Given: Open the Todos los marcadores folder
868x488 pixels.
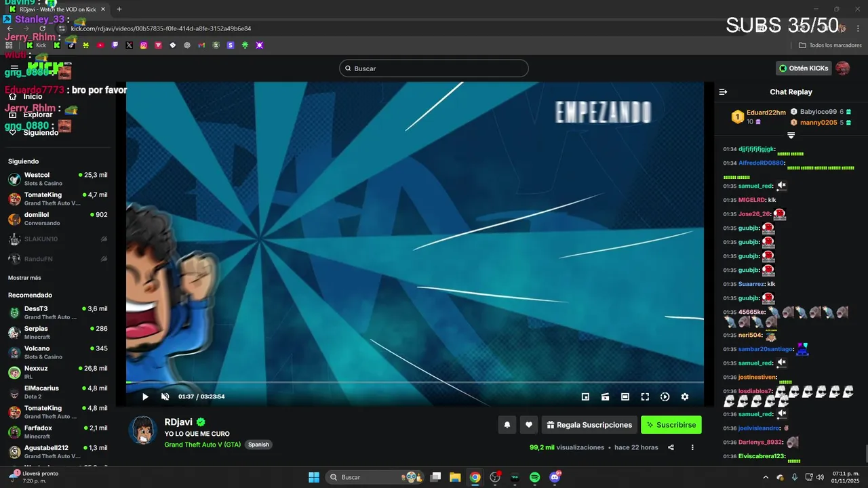Looking at the screenshot, I should point(830,45).
